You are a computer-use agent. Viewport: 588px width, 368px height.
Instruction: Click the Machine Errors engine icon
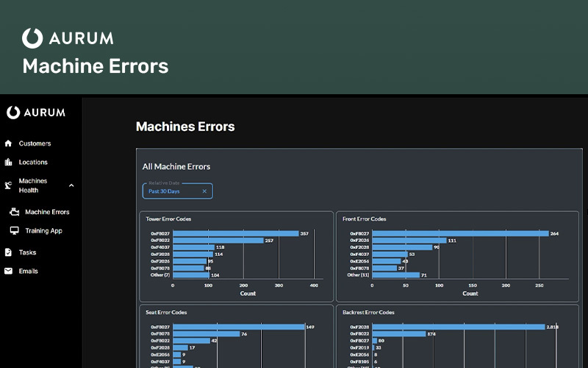pos(14,212)
